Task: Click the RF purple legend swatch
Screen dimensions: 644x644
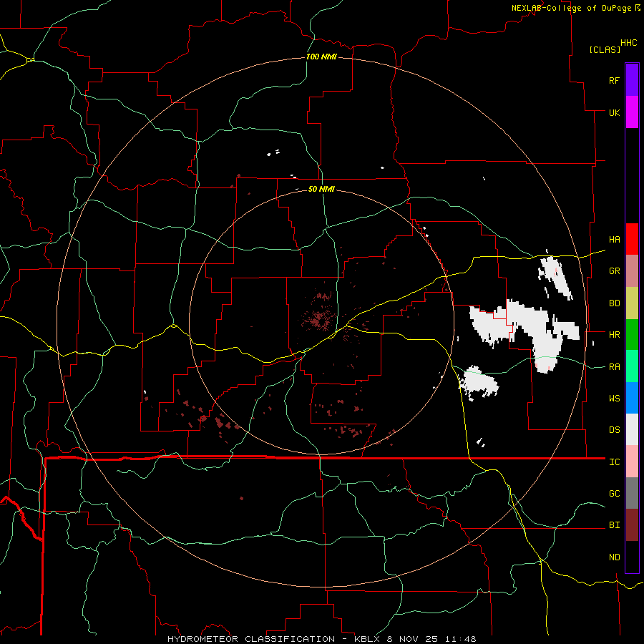Action: point(632,80)
